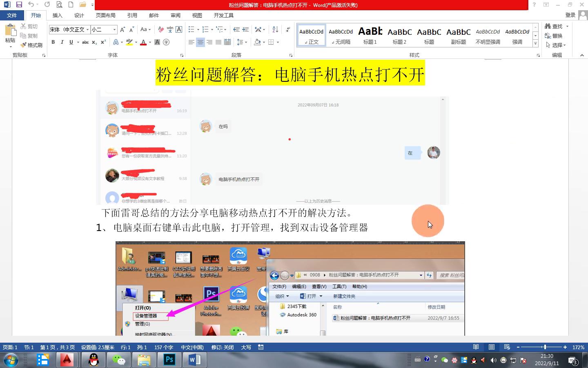Toggle bold formatting
The height and width of the screenshot is (368, 588).
click(53, 42)
